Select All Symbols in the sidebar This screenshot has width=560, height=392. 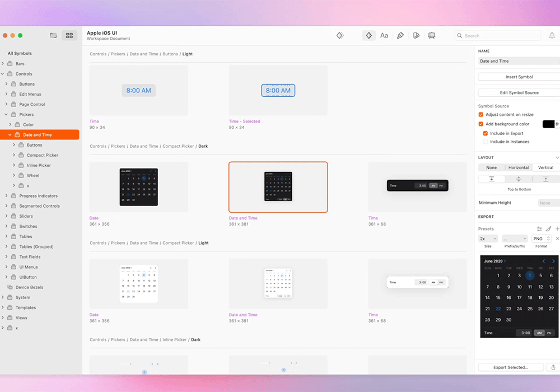click(x=20, y=53)
